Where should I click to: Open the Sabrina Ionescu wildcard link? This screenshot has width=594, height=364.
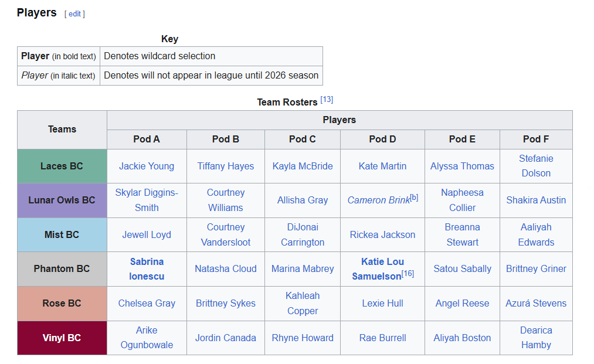[147, 268]
